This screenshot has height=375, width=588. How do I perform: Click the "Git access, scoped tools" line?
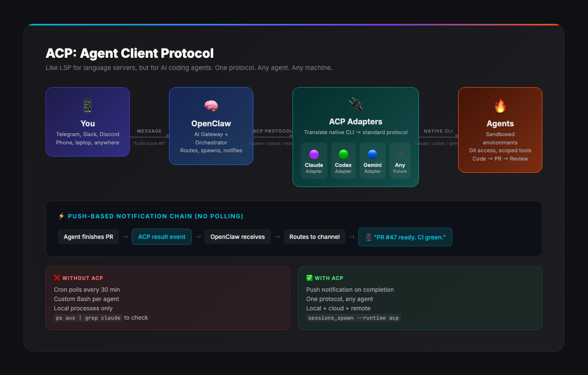tap(500, 150)
